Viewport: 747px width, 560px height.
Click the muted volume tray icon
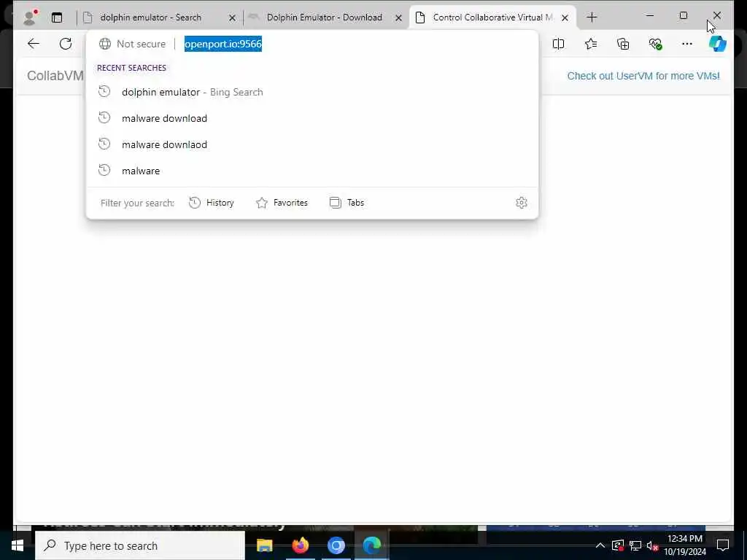(652, 545)
